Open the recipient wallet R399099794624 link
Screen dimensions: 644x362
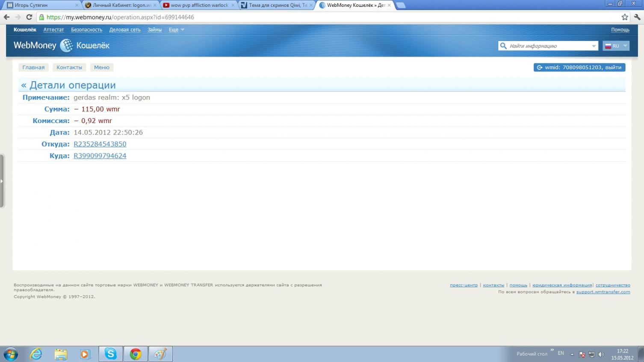tap(100, 156)
